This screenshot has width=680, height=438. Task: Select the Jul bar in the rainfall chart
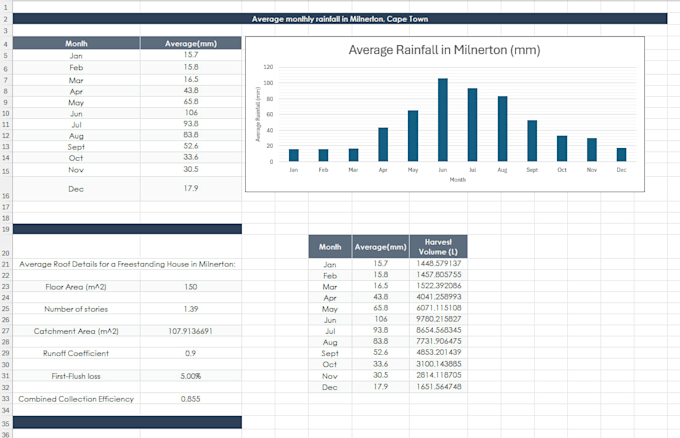click(x=472, y=125)
